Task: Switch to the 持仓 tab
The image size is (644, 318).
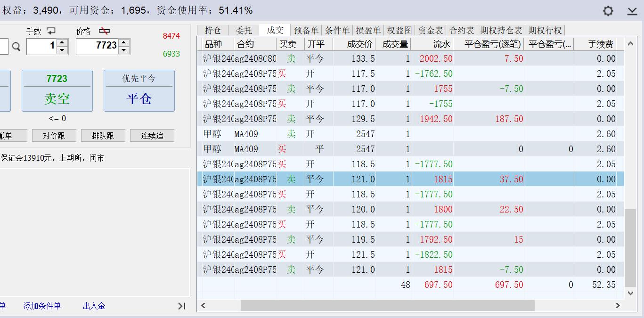Action: coord(212,30)
